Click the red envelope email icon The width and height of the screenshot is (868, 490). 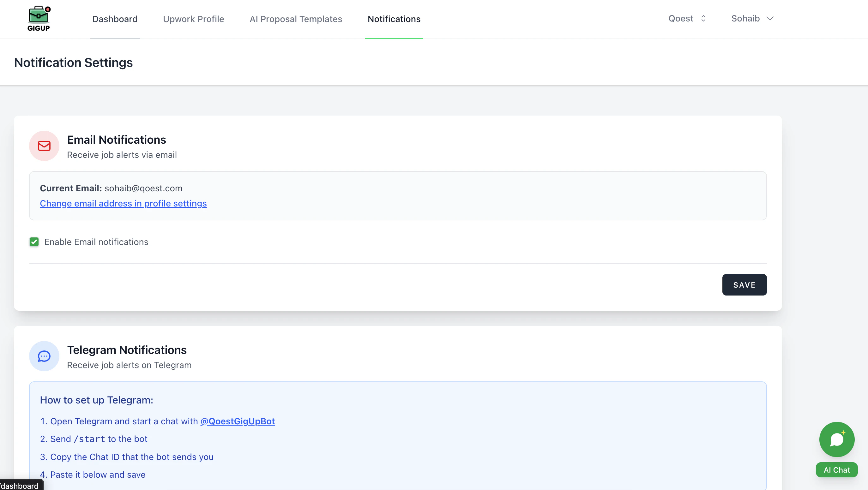(44, 146)
